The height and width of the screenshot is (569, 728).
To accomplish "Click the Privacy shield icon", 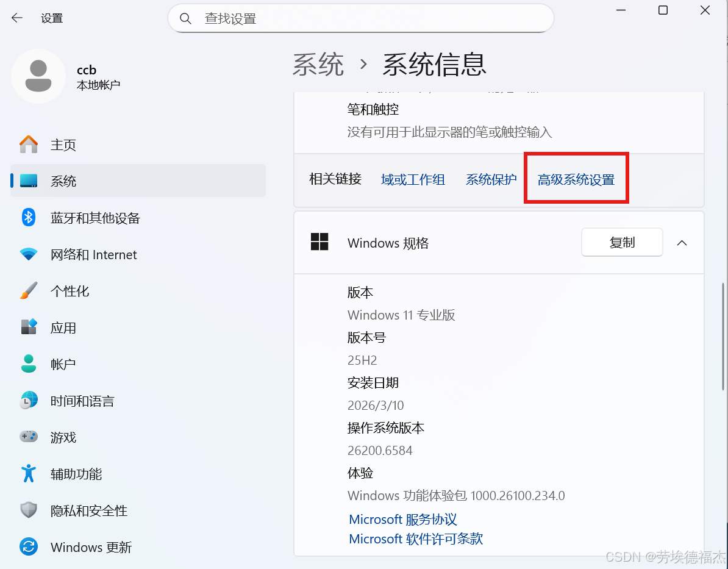I will pyautogui.click(x=29, y=510).
